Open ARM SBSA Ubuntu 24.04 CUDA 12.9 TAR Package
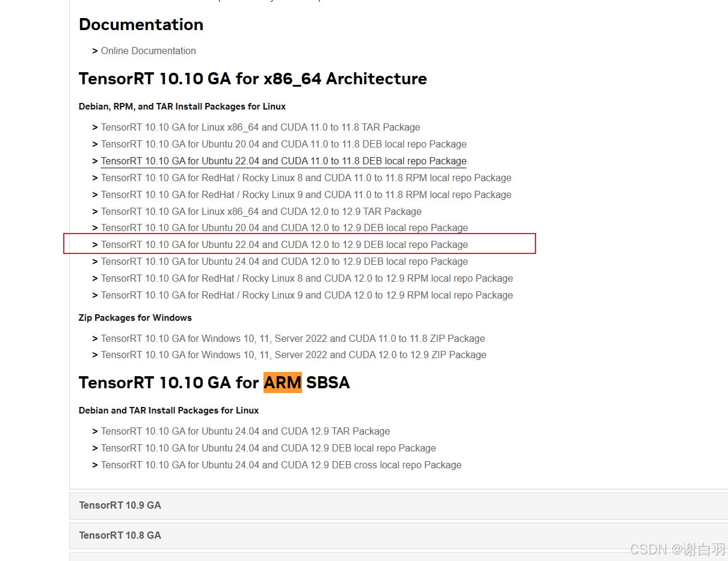 coord(245,432)
